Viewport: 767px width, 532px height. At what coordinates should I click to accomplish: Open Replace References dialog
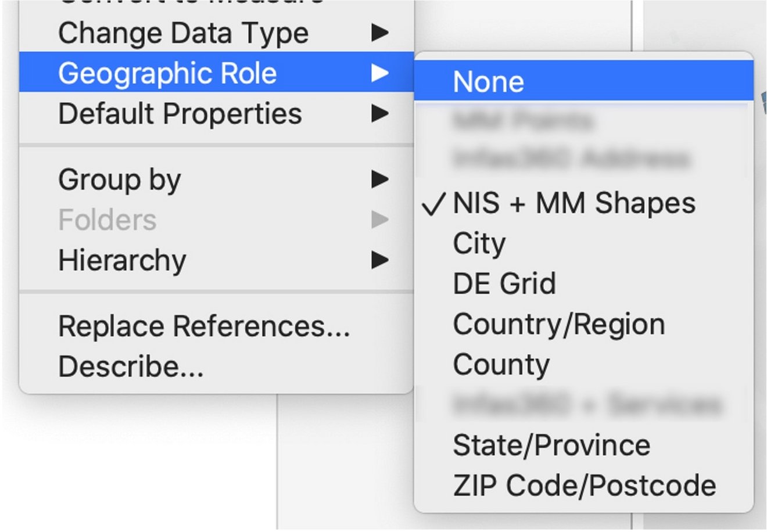[203, 326]
